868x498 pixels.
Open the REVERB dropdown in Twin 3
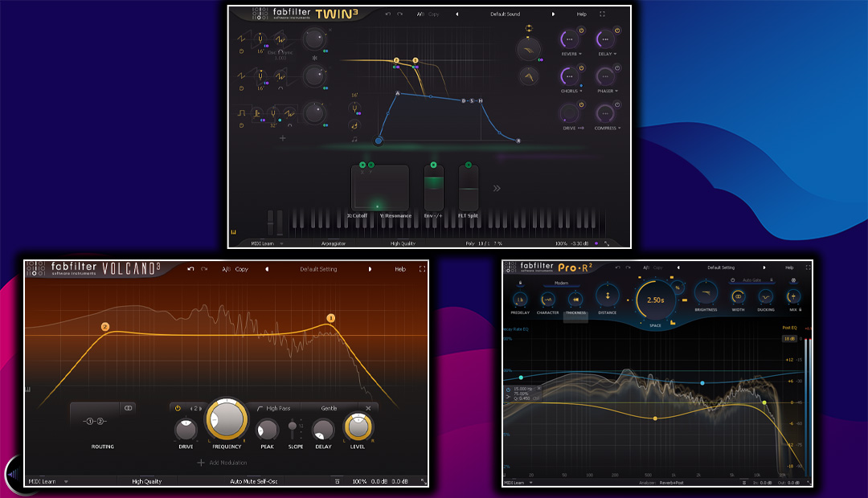click(x=571, y=55)
